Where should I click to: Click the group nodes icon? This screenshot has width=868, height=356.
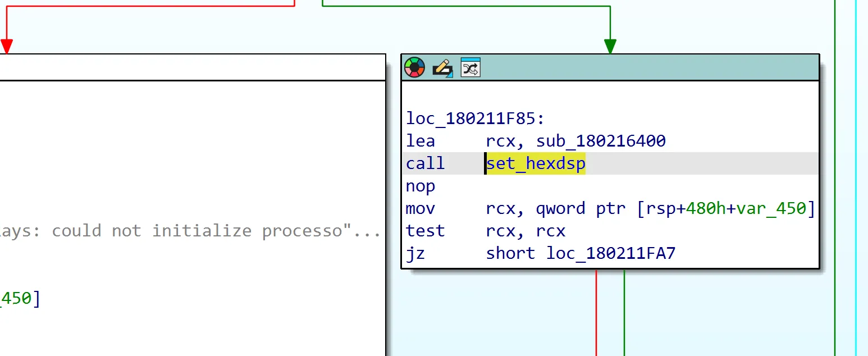click(470, 67)
